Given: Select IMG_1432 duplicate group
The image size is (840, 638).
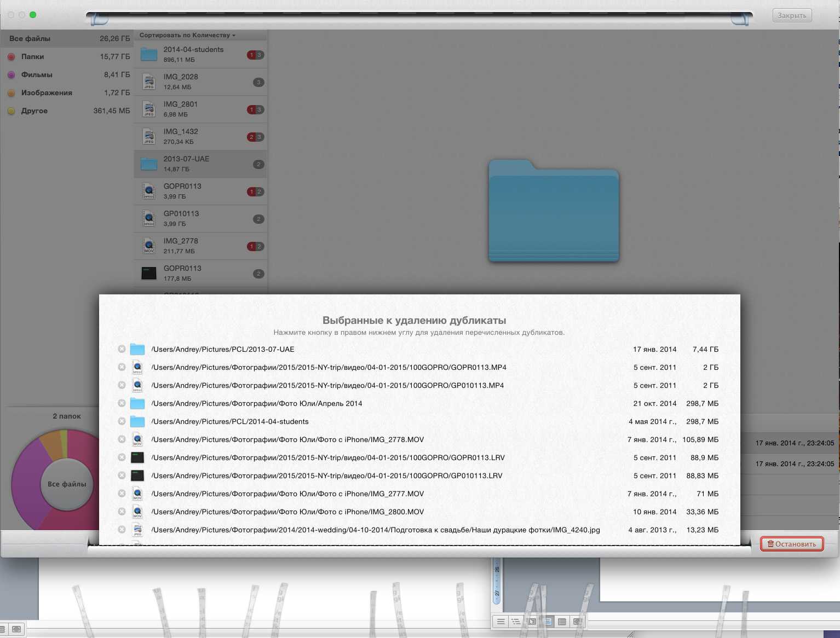Looking at the screenshot, I should pos(200,136).
